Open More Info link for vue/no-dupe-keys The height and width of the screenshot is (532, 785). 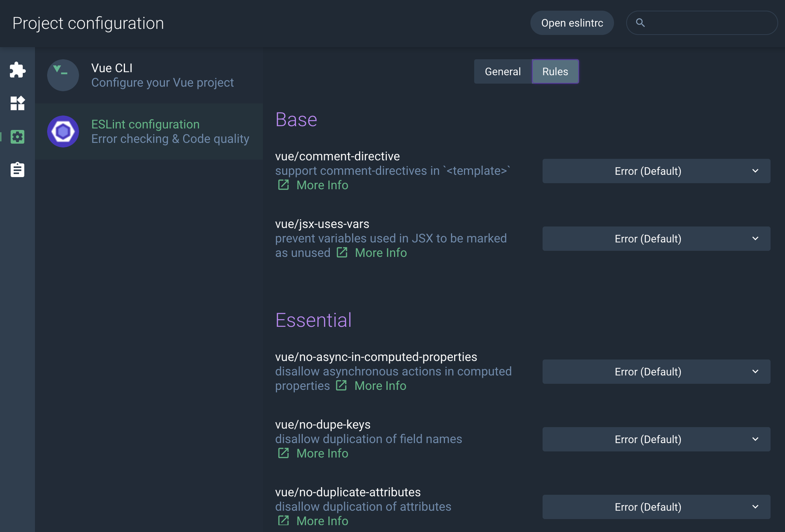322,453
